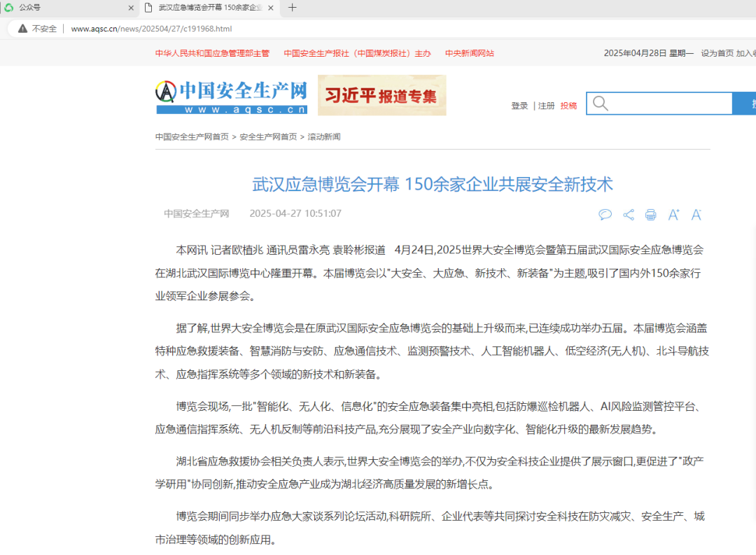Image resolution: width=756 pixels, height=555 pixels.
Task: Open the 投稿 link
Action: pos(569,104)
